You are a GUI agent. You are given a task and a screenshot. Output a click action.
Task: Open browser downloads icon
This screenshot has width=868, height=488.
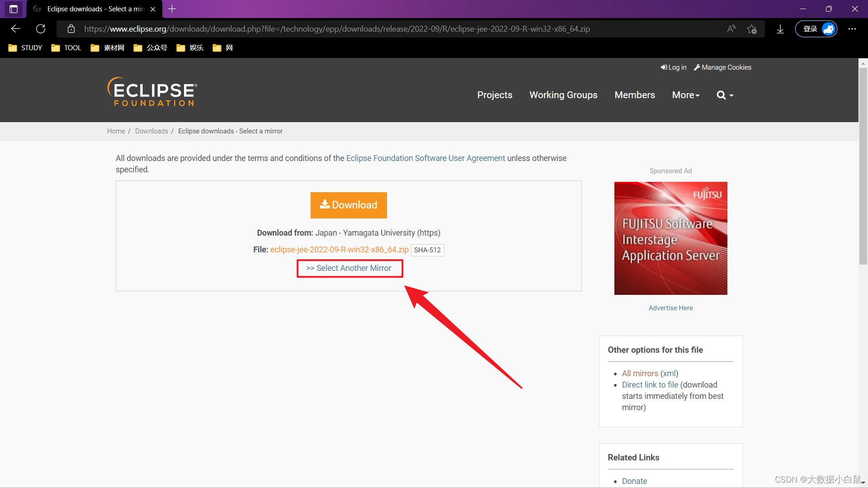780,29
